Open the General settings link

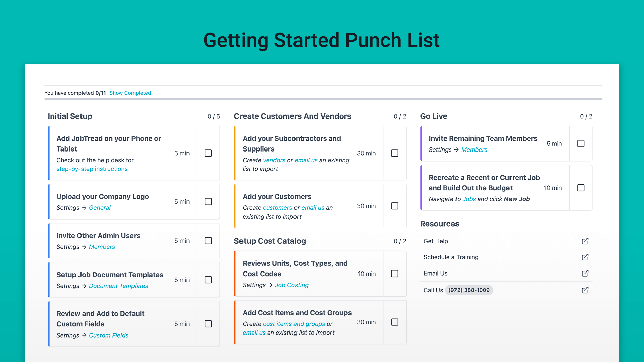pos(100,208)
